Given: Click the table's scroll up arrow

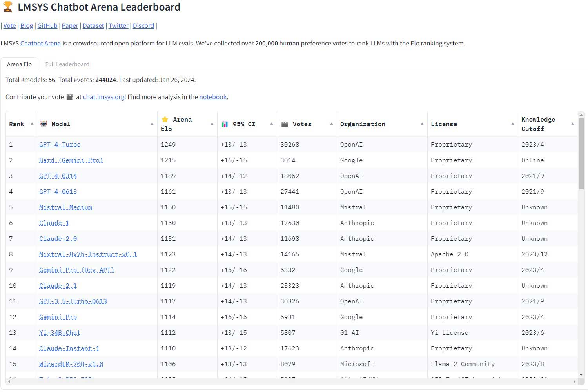Looking at the screenshot, I should tap(581, 114).
